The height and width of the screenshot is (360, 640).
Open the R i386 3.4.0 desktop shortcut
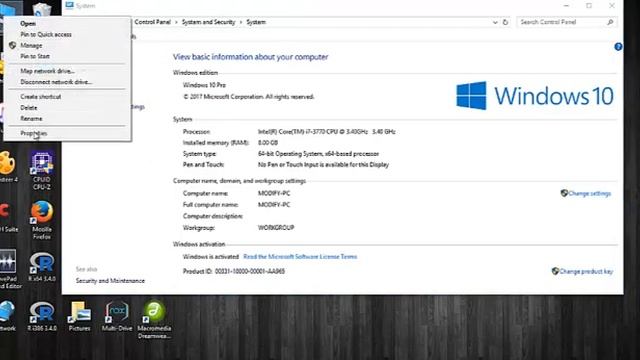point(42,316)
